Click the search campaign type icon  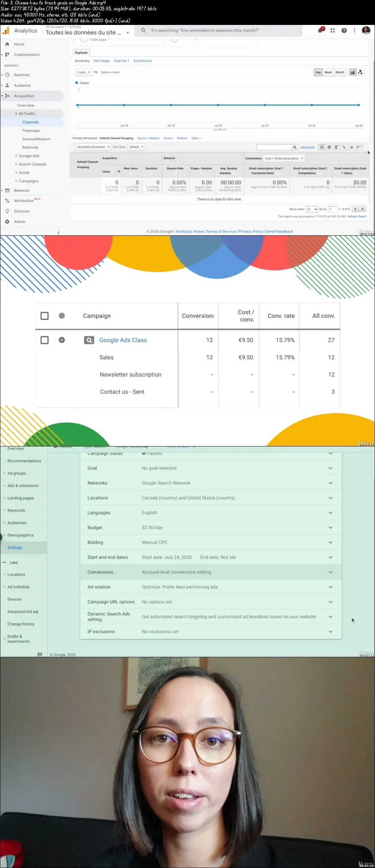(89, 340)
